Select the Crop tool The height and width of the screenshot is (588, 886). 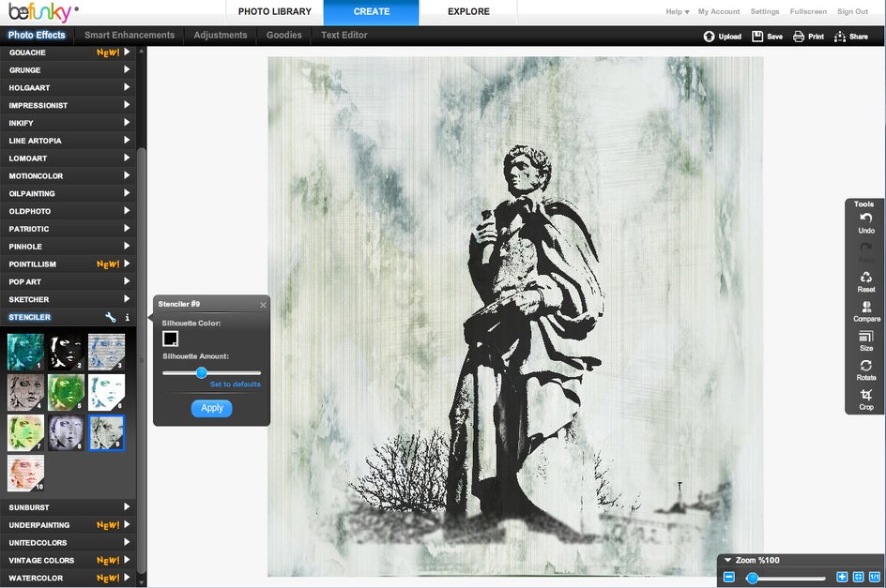click(865, 397)
